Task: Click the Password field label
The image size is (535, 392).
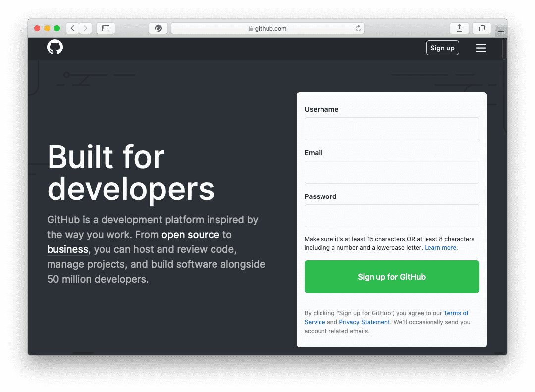Action: point(321,196)
